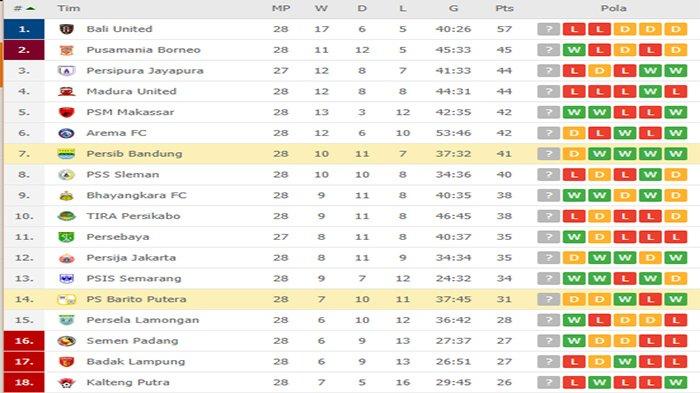Open the Semen Padang team link
The height and width of the screenshot is (393, 700).
coord(132,341)
